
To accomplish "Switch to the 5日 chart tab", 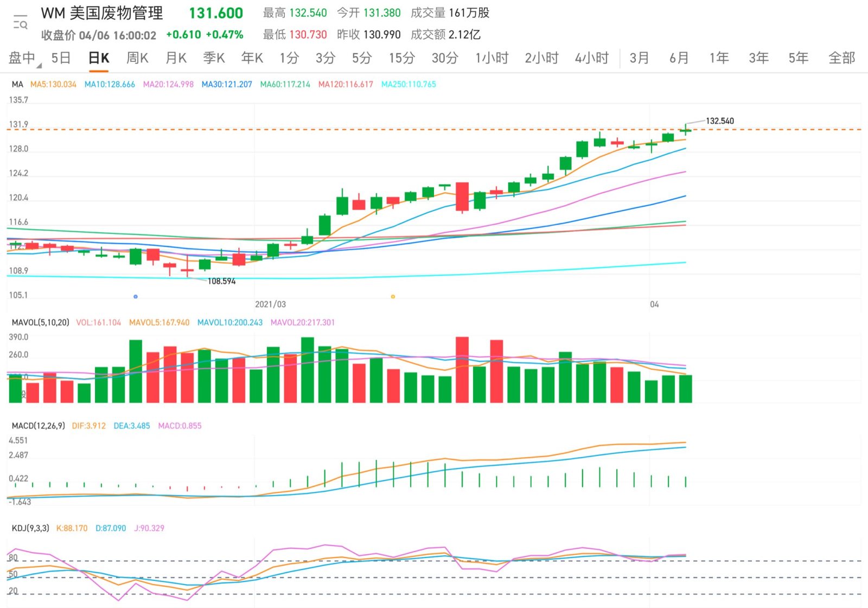I will tap(61, 58).
